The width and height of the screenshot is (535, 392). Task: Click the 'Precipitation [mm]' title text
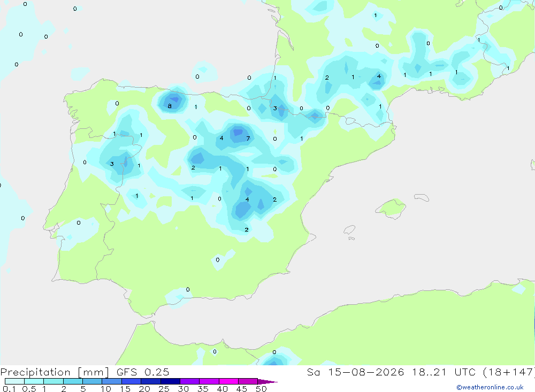pos(55,372)
